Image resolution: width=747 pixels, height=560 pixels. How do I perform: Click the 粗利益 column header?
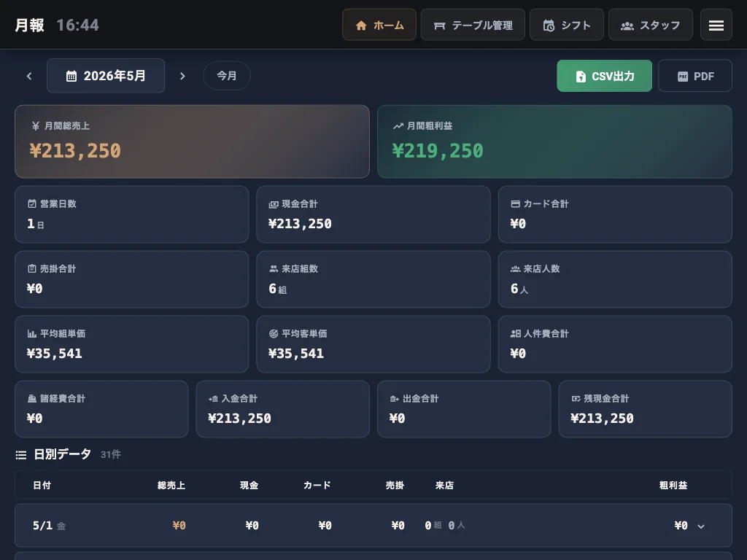(673, 485)
